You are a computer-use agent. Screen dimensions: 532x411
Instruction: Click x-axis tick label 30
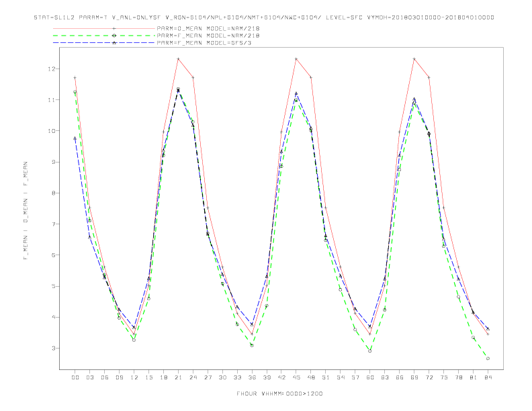(222, 377)
